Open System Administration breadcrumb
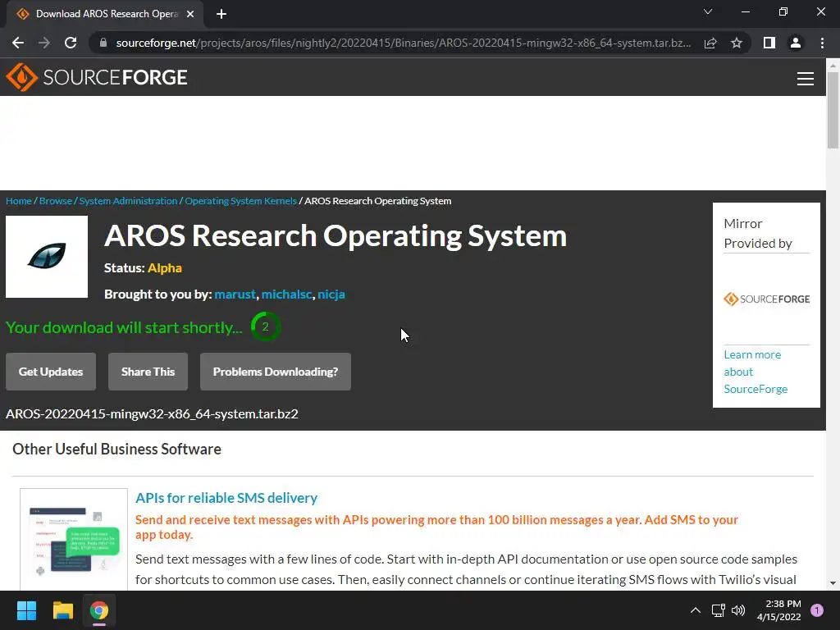840x630 pixels. (x=128, y=201)
